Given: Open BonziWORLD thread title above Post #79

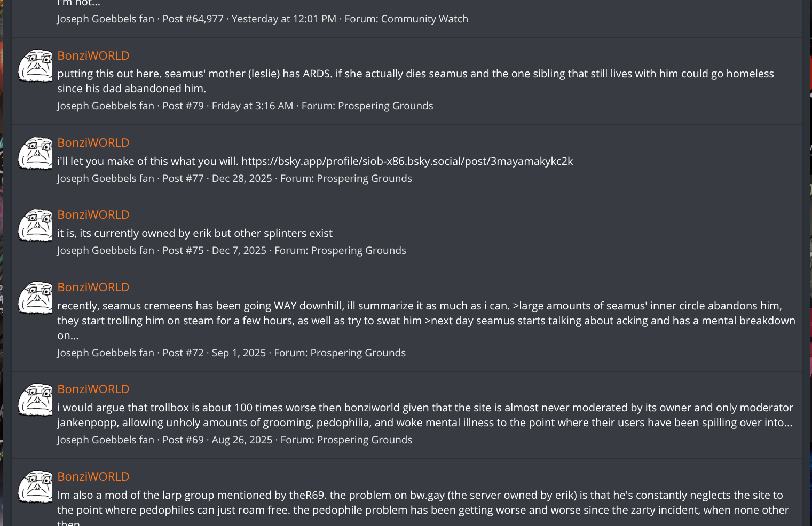Looking at the screenshot, I should [x=93, y=55].
